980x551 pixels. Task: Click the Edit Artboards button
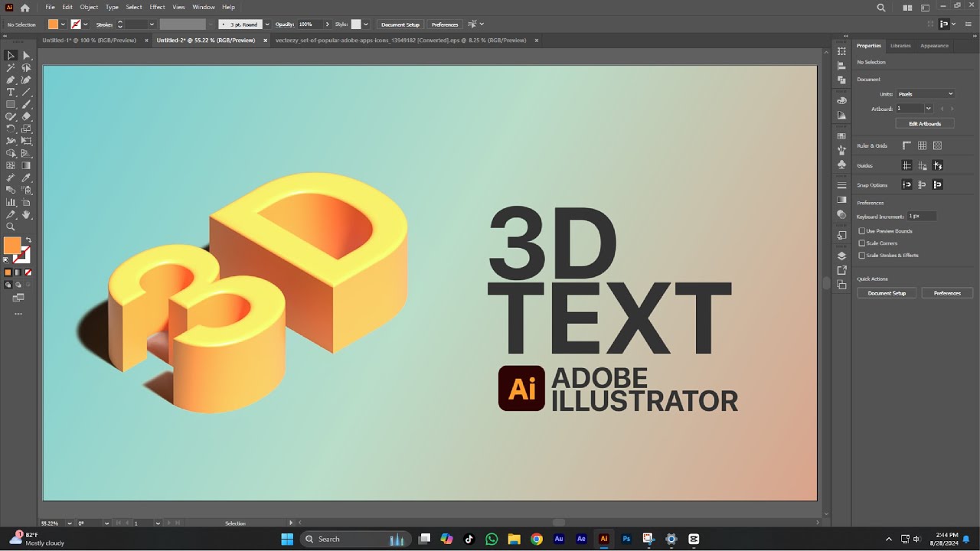coord(925,123)
